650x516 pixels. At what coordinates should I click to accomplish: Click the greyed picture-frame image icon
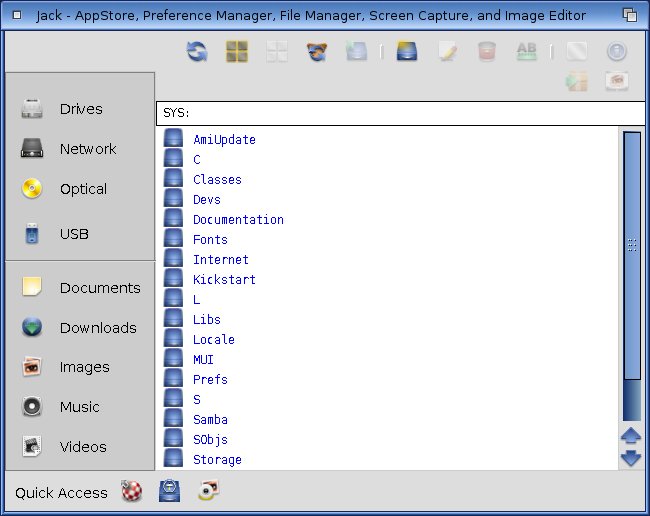(617, 81)
